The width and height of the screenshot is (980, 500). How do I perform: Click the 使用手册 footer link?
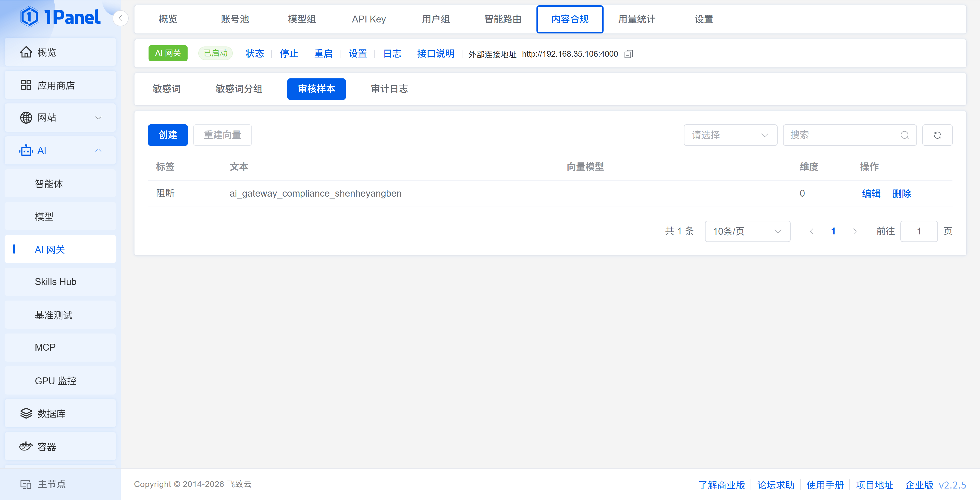825,485
